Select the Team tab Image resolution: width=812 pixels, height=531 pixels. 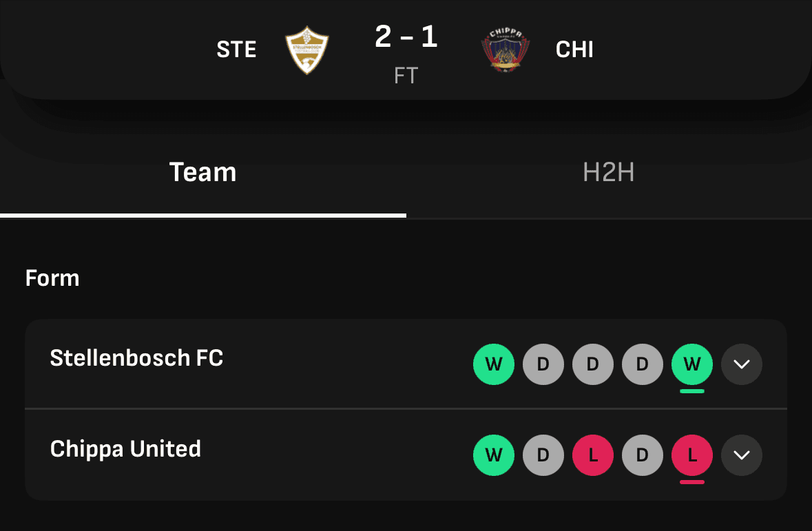tap(203, 174)
